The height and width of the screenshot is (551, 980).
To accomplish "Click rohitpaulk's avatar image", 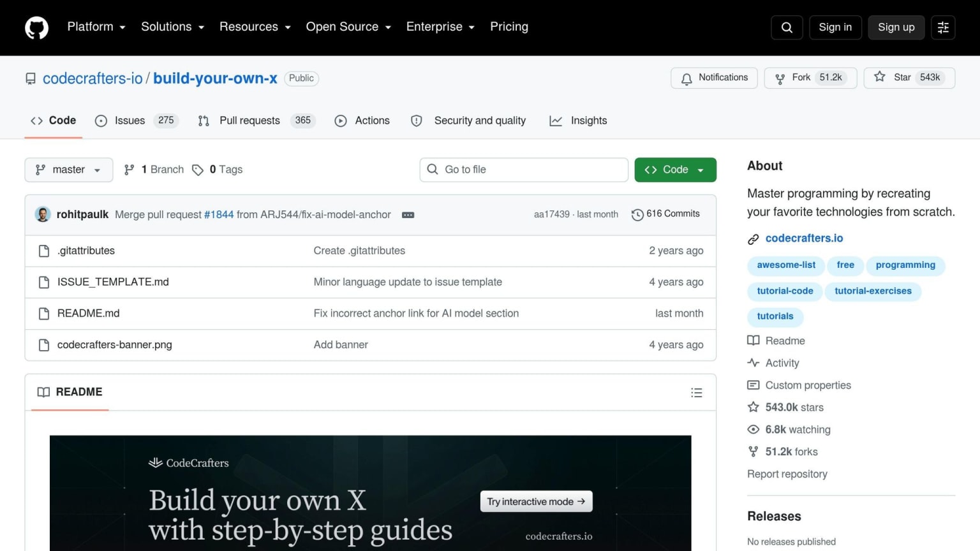I will [43, 214].
